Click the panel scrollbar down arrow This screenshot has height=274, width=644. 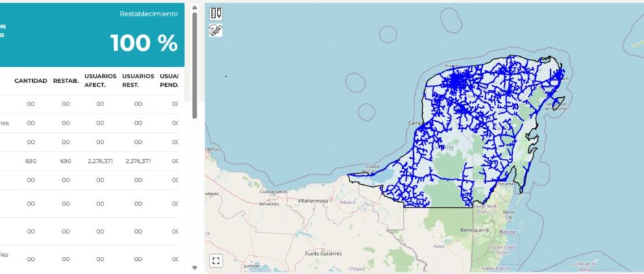[195, 267]
